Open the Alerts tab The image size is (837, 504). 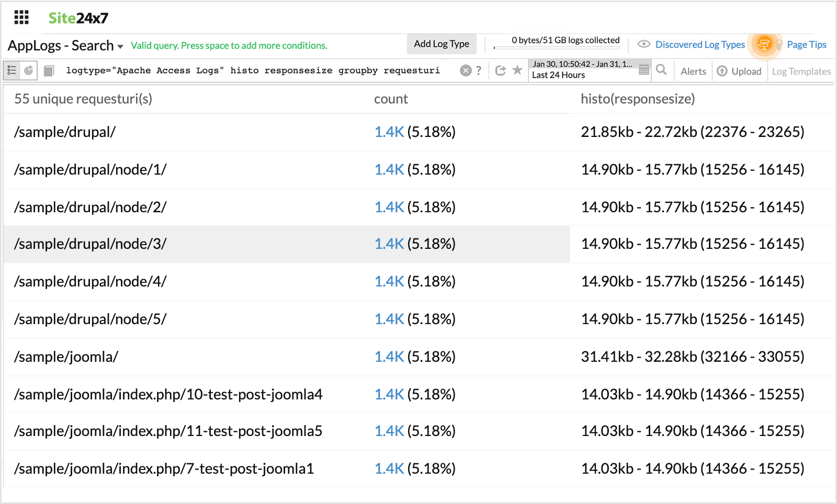coord(693,71)
